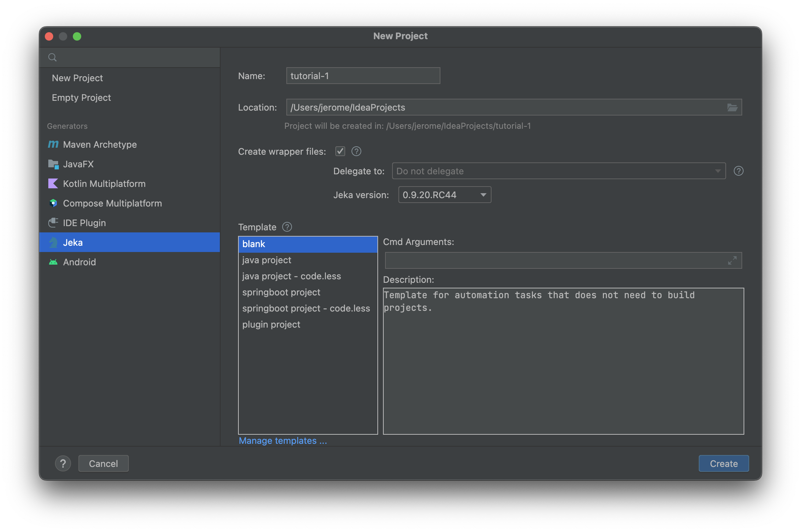Open the Jeka version dropdown

(x=445, y=195)
